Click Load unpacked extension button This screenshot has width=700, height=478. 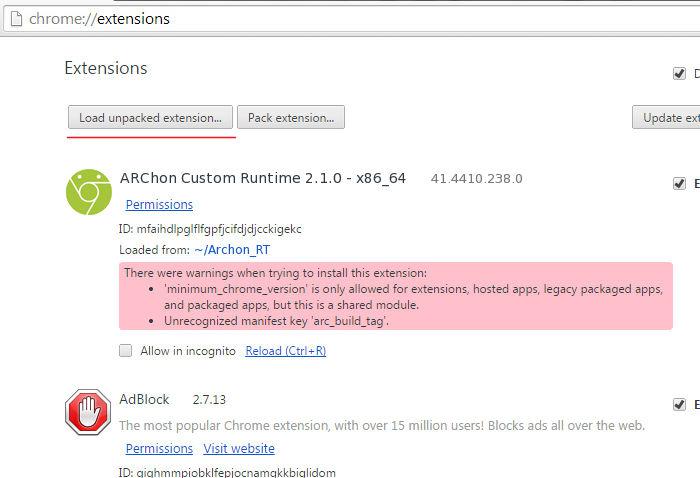pyautogui.click(x=150, y=117)
